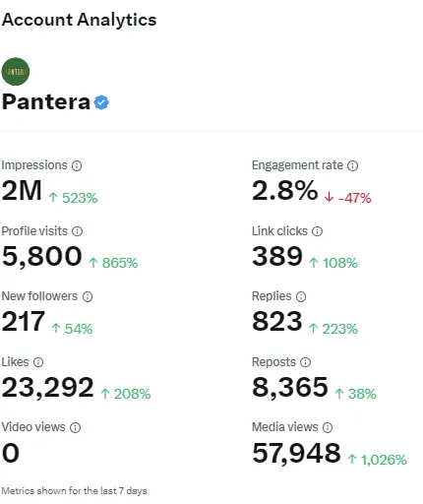Click the 57,948 media views number
Image resolution: width=423 pixels, height=504 pixels.
click(x=296, y=454)
